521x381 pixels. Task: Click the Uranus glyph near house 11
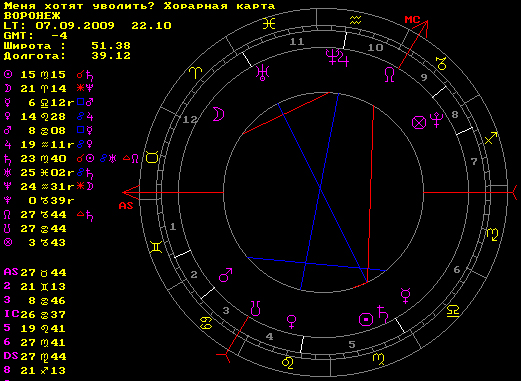pyautogui.click(x=262, y=73)
